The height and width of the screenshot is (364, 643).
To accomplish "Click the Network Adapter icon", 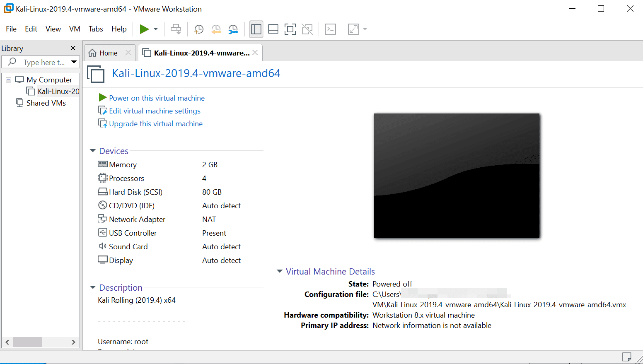I will (x=102, y=218).
